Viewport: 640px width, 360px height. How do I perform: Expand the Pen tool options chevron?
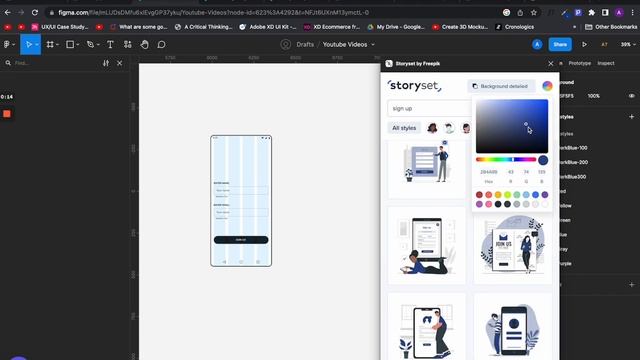coord(98,44)
